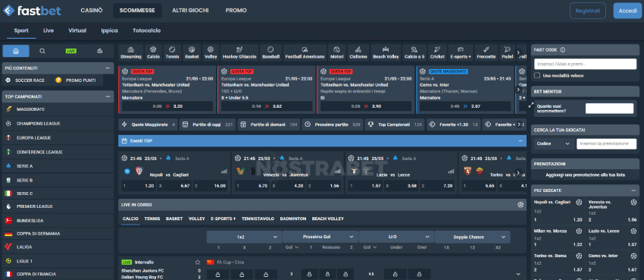Open Quote Maggiorate filter

(x=148, y=124)
